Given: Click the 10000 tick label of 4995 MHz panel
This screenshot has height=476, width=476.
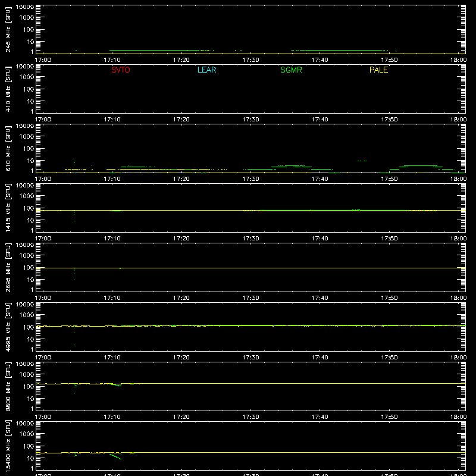Looking at the screenshot, I should coord(25,305).
